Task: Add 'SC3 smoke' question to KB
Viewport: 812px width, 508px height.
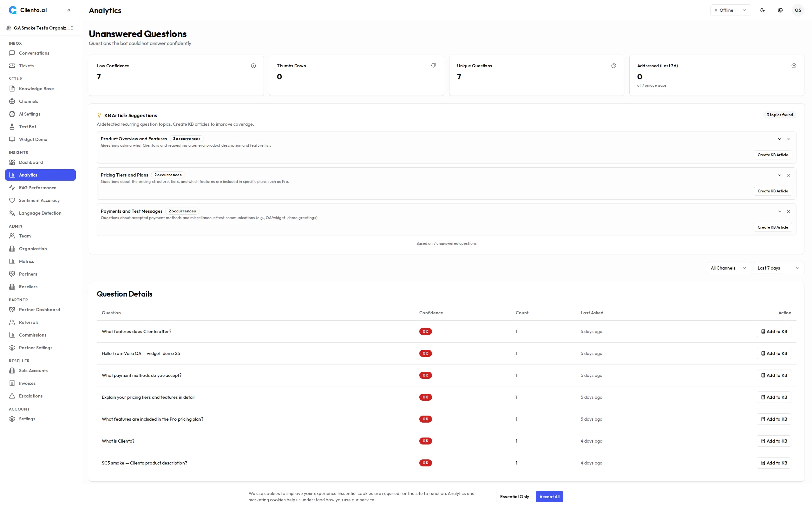Action: click(774, 463)
